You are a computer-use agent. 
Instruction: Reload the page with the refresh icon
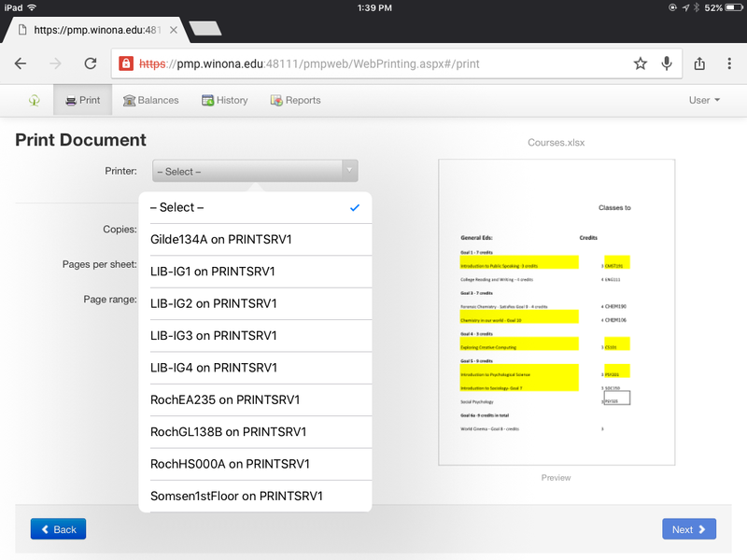click(91, 63)
